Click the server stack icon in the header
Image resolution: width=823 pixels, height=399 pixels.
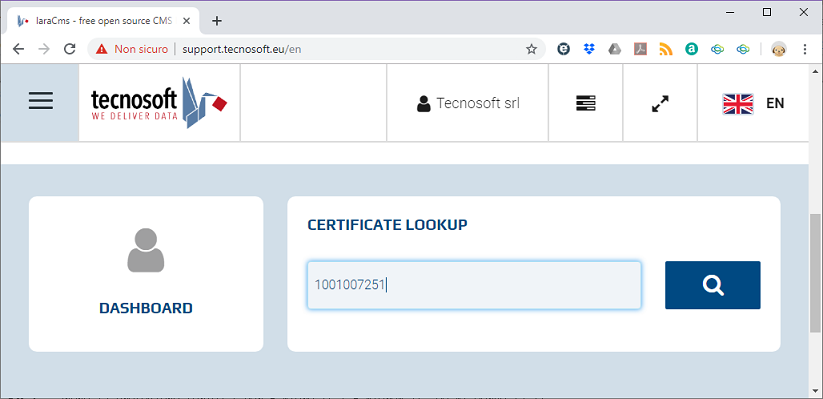586,103
